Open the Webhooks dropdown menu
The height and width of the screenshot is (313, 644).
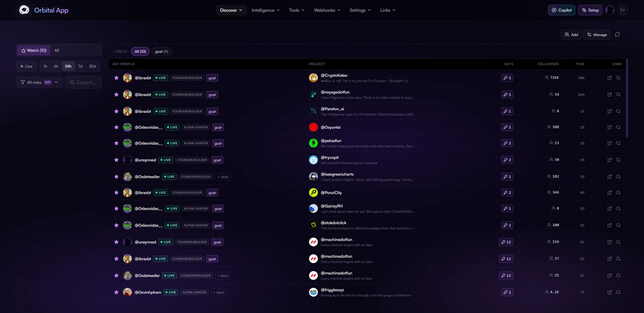(327, 10)
